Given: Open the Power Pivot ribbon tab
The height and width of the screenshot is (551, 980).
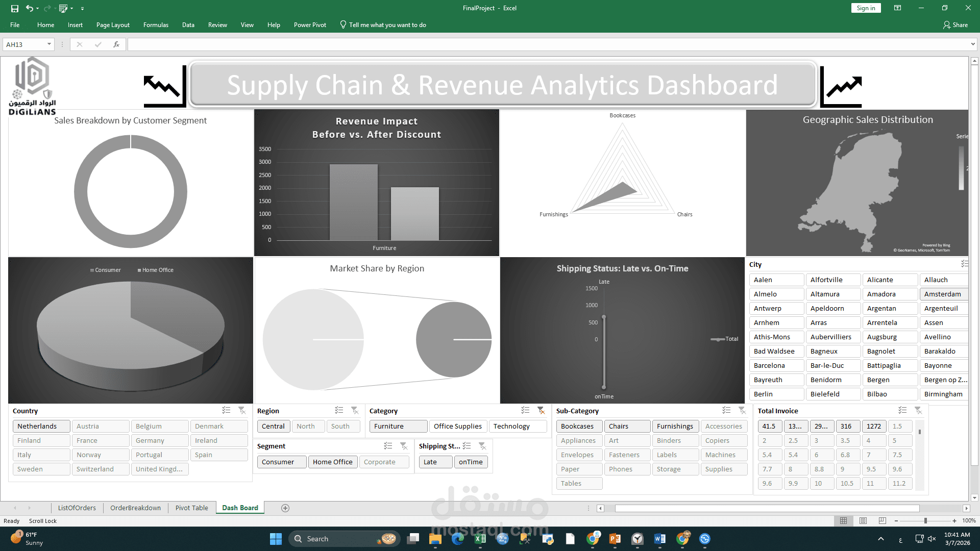Looking at the screenshot, I should tap(310, 25).
